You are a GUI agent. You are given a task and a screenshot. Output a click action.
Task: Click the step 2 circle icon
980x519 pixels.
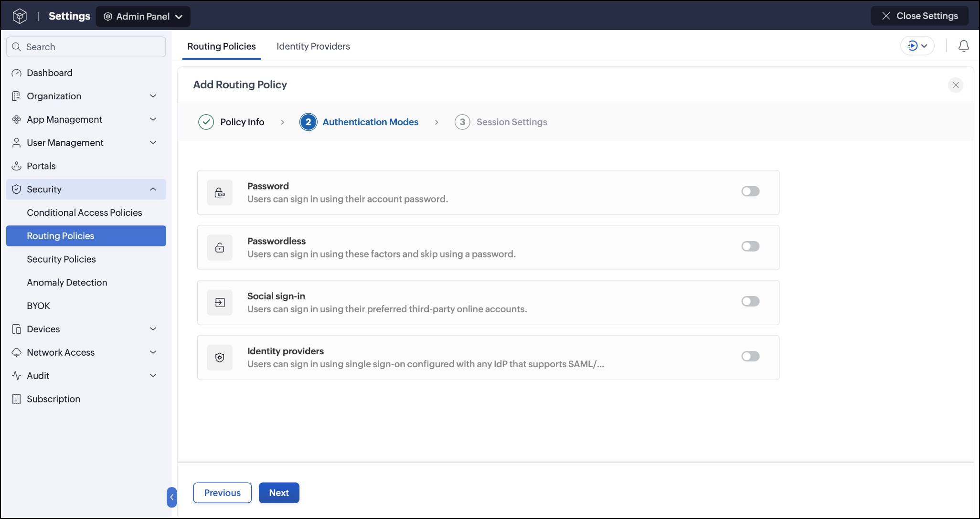click(x=308, y=122)
